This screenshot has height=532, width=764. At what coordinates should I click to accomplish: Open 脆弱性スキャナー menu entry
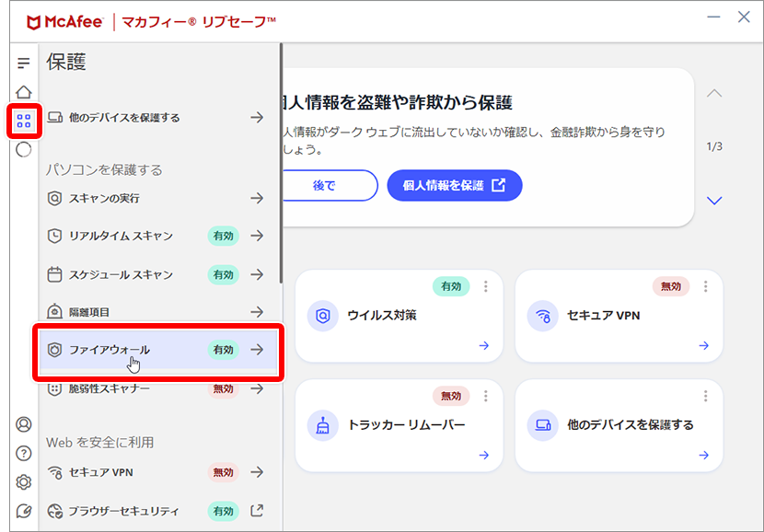click(x=156, y=388)
